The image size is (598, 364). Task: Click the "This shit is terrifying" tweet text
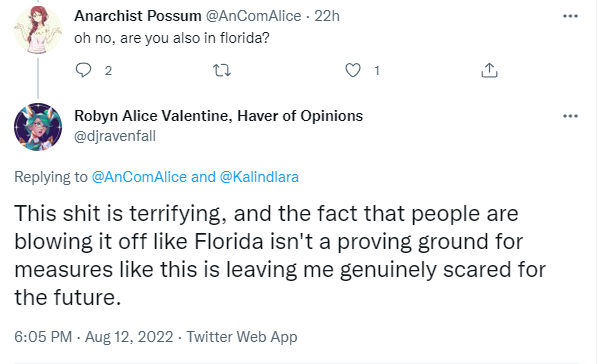pyautogui.click(x=280, y=255)
